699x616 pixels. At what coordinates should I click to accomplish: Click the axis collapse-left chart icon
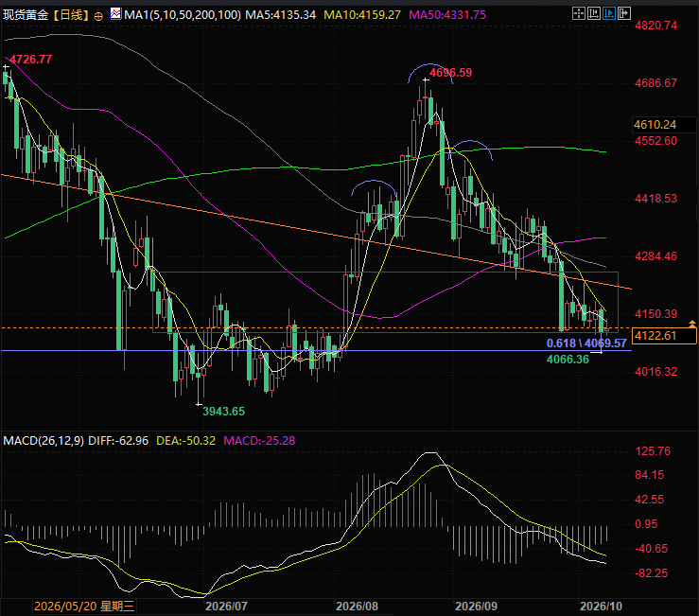point(594,14)
